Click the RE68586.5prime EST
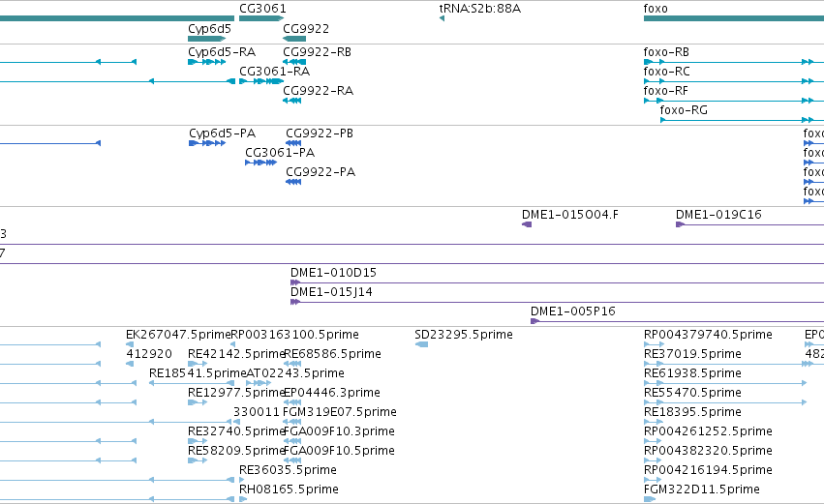Viewport: 824px width, 504px height. point(332,354)
